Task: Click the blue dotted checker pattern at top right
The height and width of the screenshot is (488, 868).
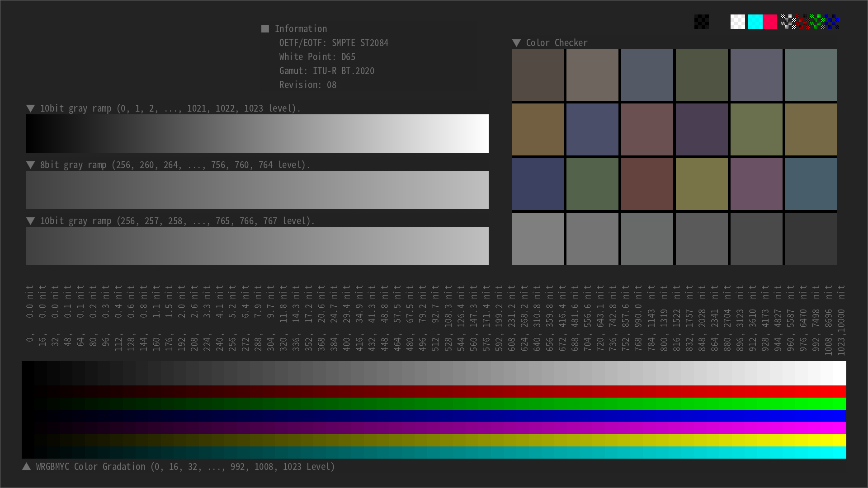Action: [832, 22]
